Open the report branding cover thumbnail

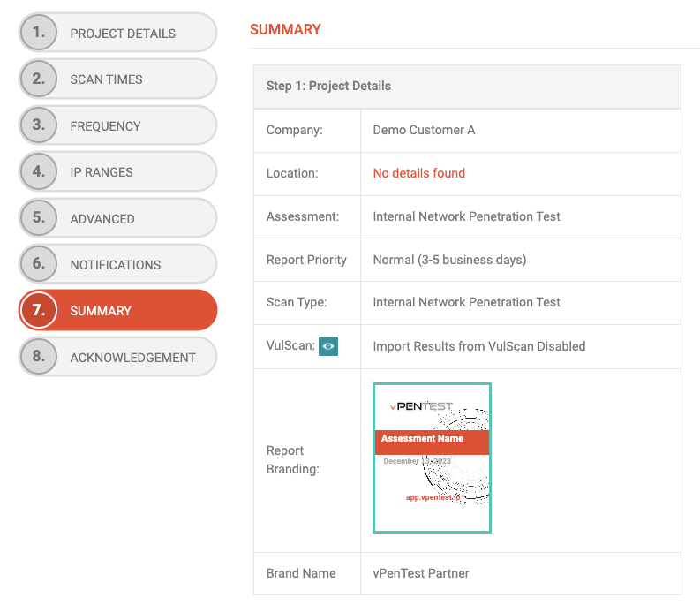pyautogui.click(x=432, y=458)
